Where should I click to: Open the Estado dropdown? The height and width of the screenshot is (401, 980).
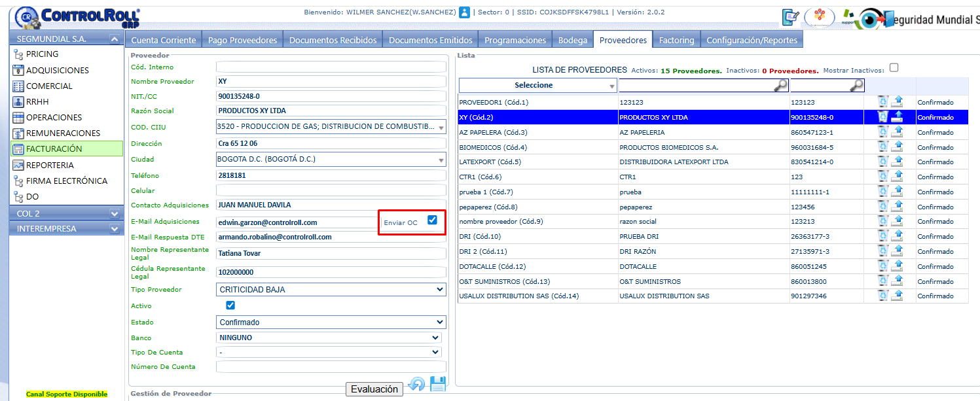pyautogui.click(x=331, y=323)
